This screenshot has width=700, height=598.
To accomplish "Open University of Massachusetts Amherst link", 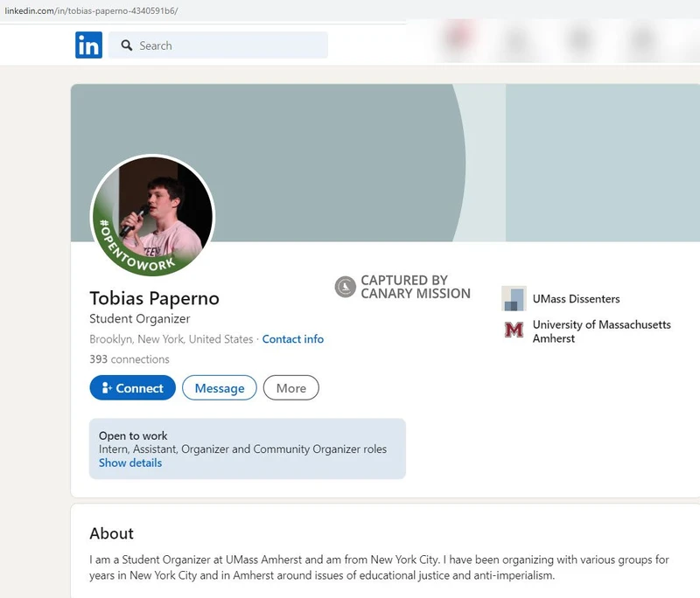I will 601,331.
